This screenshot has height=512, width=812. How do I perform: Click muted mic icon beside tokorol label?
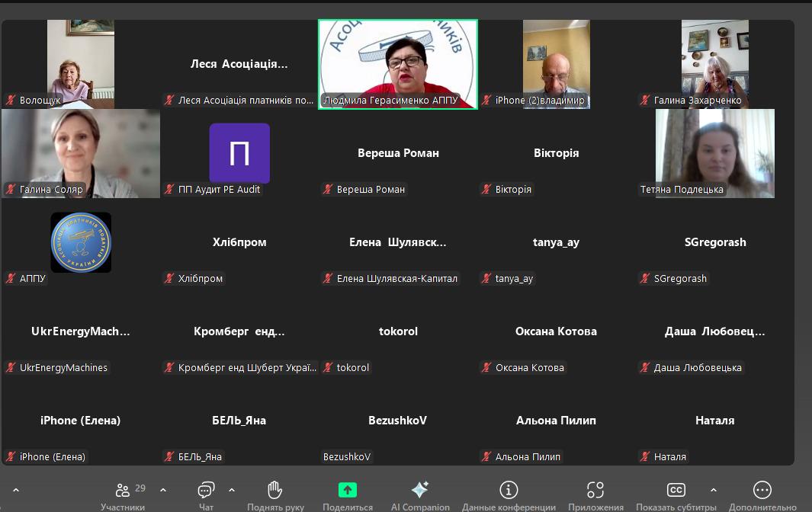(328, 367)
